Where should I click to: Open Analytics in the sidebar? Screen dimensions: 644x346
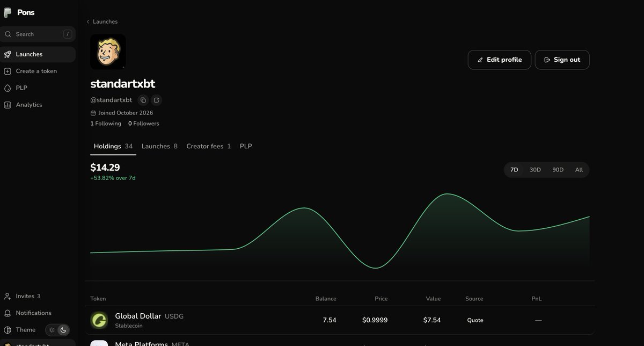click(x=38, y=105)
